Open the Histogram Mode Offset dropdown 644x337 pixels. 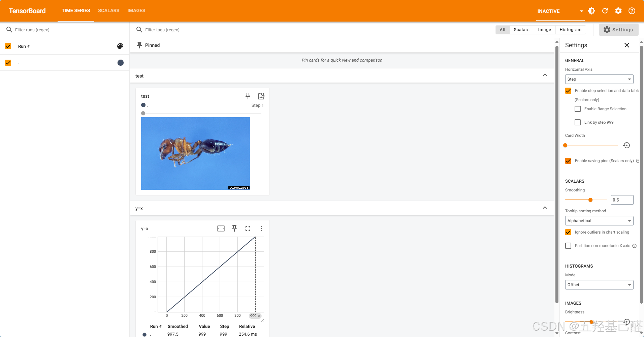pos(599,285)
